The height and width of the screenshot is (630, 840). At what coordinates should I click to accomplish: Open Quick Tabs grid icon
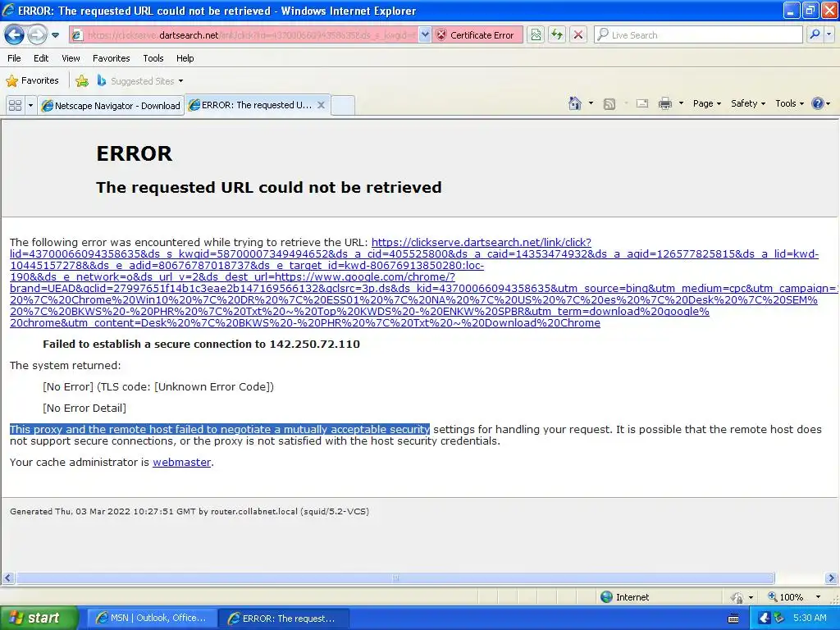point(15,105)
